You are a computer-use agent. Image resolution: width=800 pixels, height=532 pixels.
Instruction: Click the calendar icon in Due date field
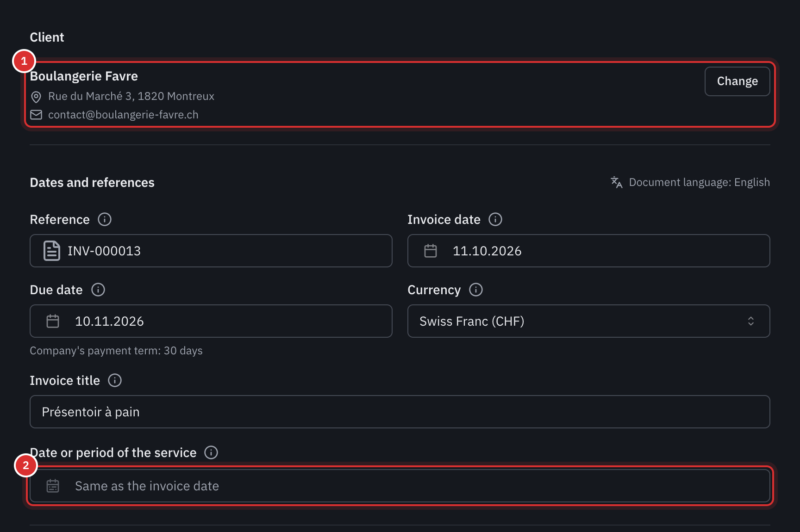53,321
